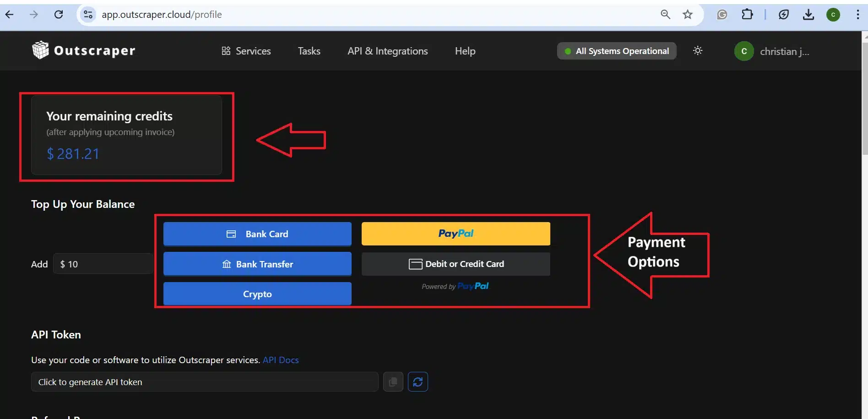Click the Outscraper logo
Screen dimensions: 868x419
coord(84,50)
